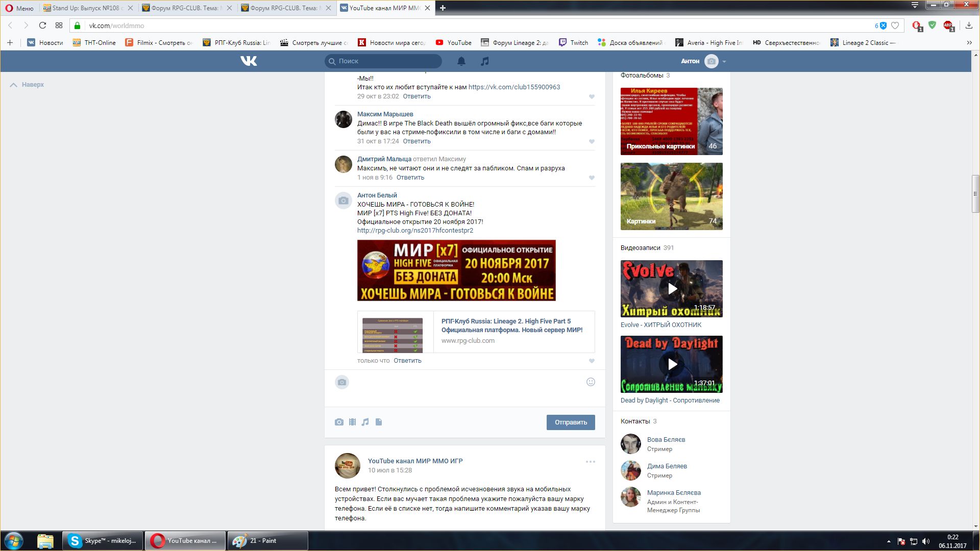The width and height of the screenshot is (980, 551).
Task: Switch to second Форум RPG-CLUB tab
Action: 285,8
